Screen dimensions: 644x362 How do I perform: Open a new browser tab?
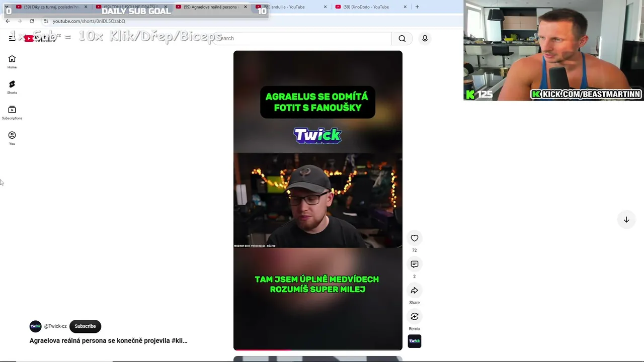(x=417, y=7)
